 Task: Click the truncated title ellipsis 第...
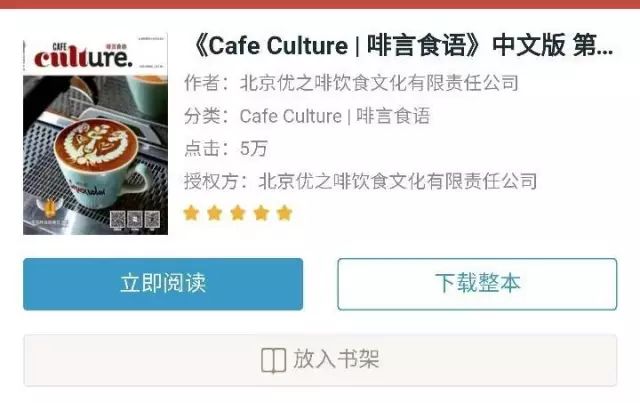[593, 45]
